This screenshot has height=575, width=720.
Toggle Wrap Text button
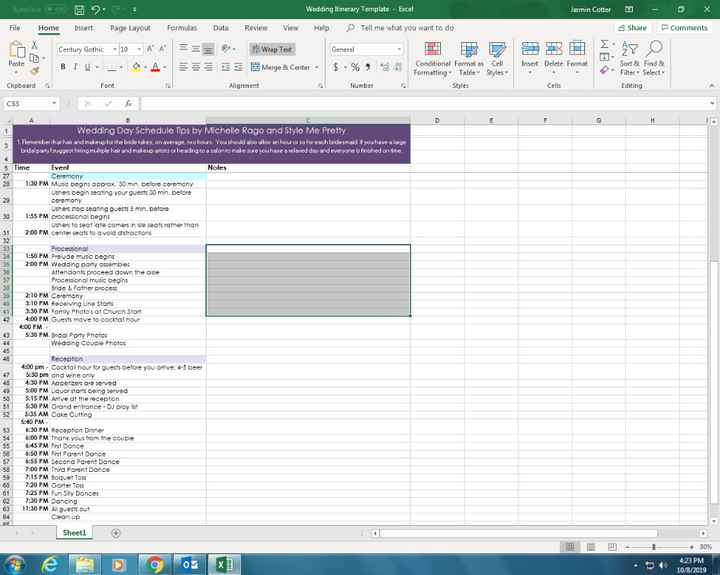272,49
